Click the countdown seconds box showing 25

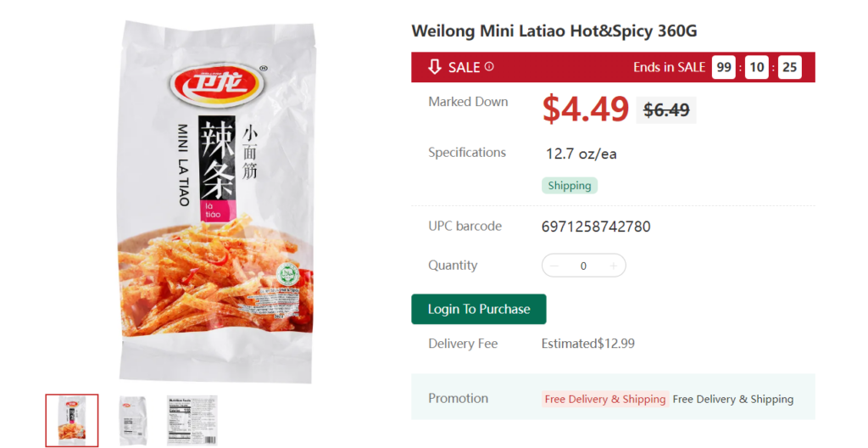790,67
